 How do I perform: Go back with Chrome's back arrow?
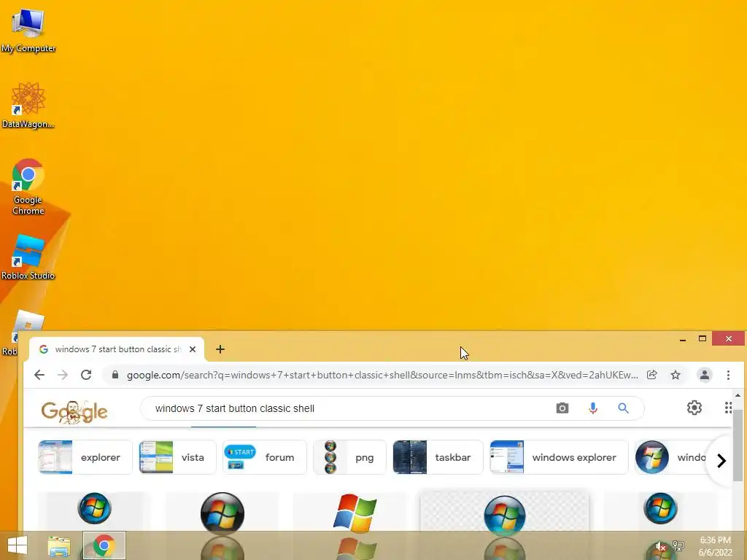tap(39, 375)
